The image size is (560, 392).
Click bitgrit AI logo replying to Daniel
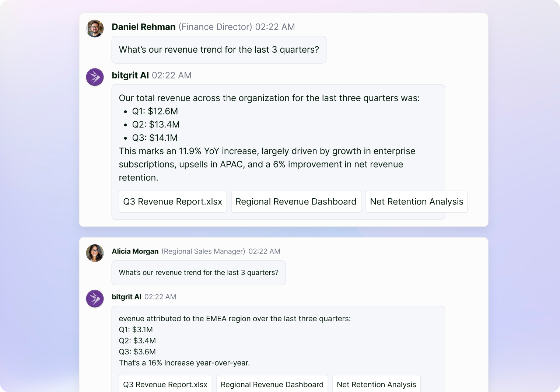click(95, 77)
